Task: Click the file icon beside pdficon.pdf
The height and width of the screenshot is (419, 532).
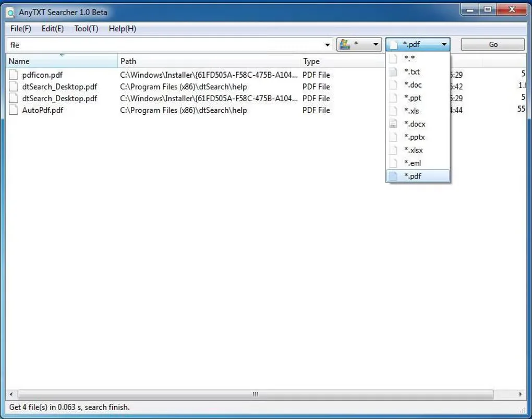Action: [x=13, y=75]
